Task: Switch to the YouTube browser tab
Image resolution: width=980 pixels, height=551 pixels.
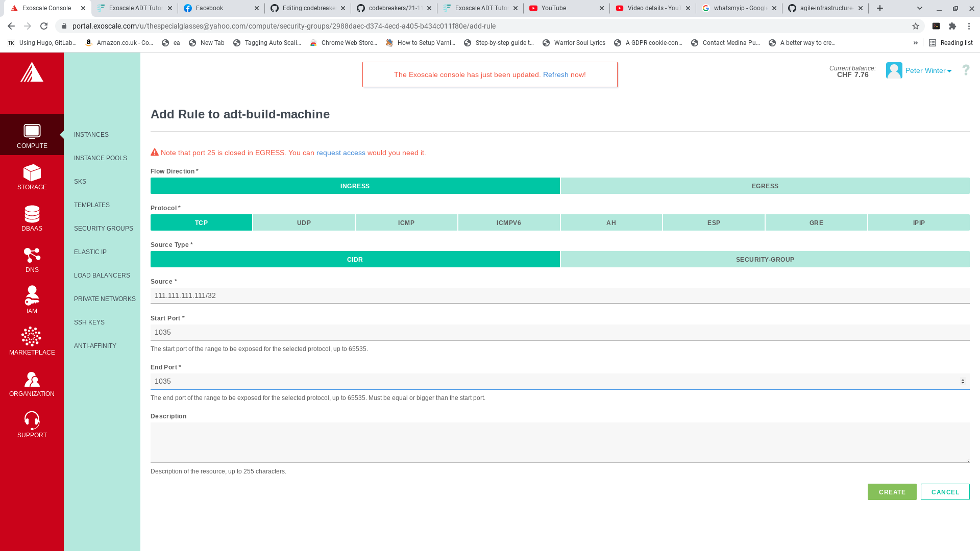Action: coord(566,8)
